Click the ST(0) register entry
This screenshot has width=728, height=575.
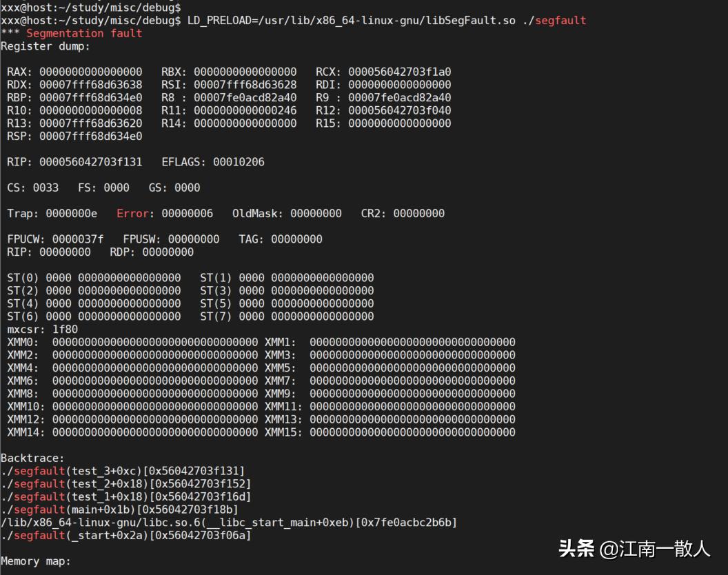point(94,279)
